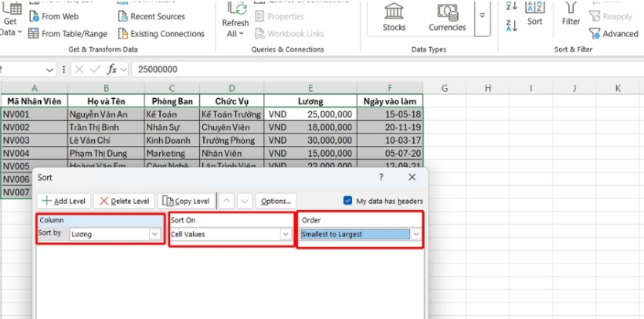Move sort level down arrow
This screenshot has width=644, height=319.
click(245, 201)
